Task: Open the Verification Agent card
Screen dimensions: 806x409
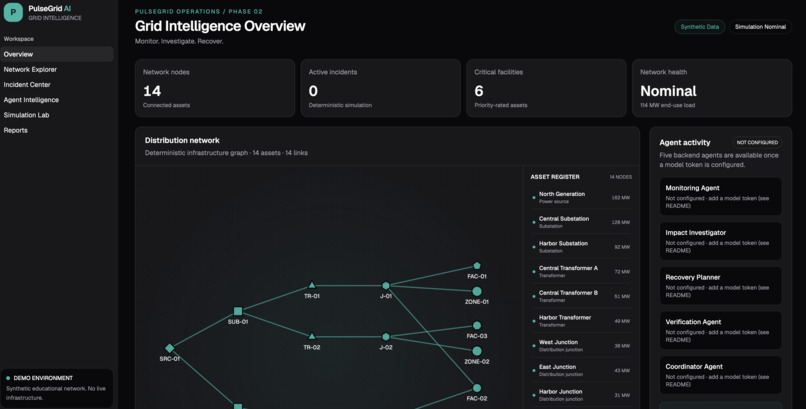Action: pyautogui.click(x=720, y=330)
